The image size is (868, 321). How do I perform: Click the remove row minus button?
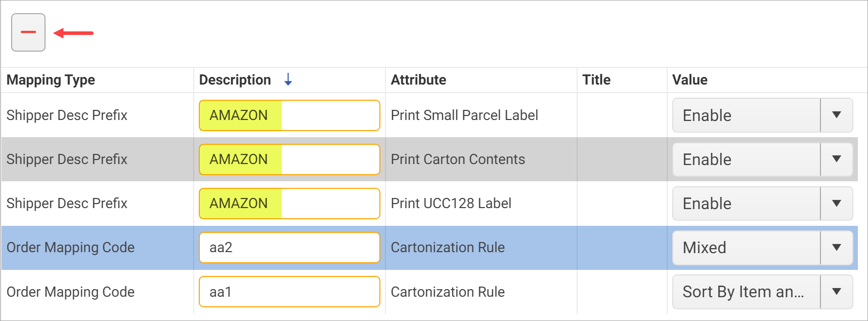coord(28,32)
